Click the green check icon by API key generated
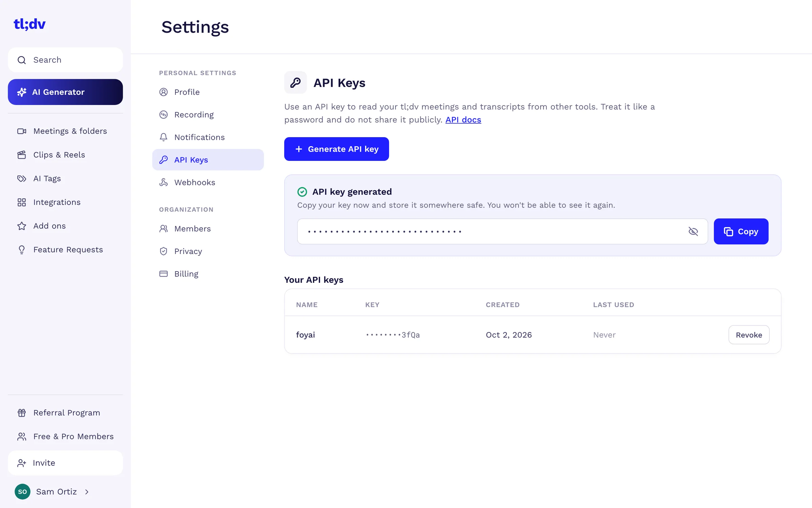The height and width of the screenshot is (508, 812). pos(302,192)
